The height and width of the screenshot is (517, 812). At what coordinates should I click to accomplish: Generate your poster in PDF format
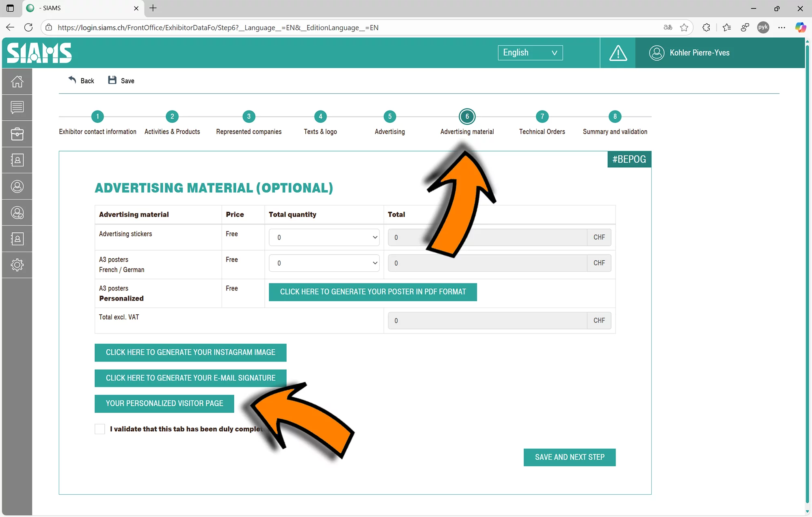[373, 292]
